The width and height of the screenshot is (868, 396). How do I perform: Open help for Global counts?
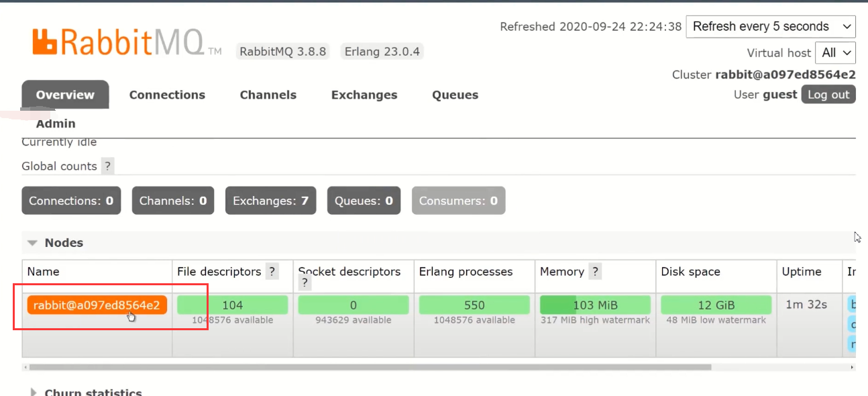point(107,166)
